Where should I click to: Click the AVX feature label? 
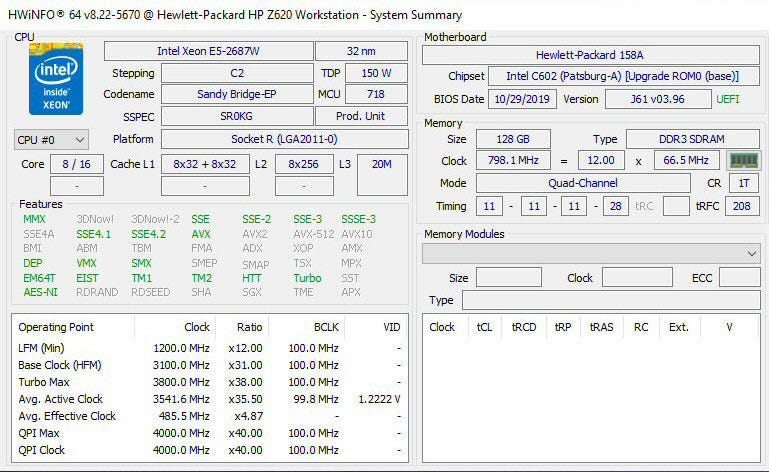[x=201, y=234]
